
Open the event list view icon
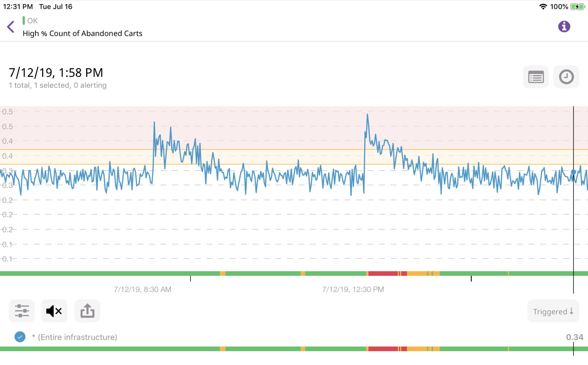[536, 77]
